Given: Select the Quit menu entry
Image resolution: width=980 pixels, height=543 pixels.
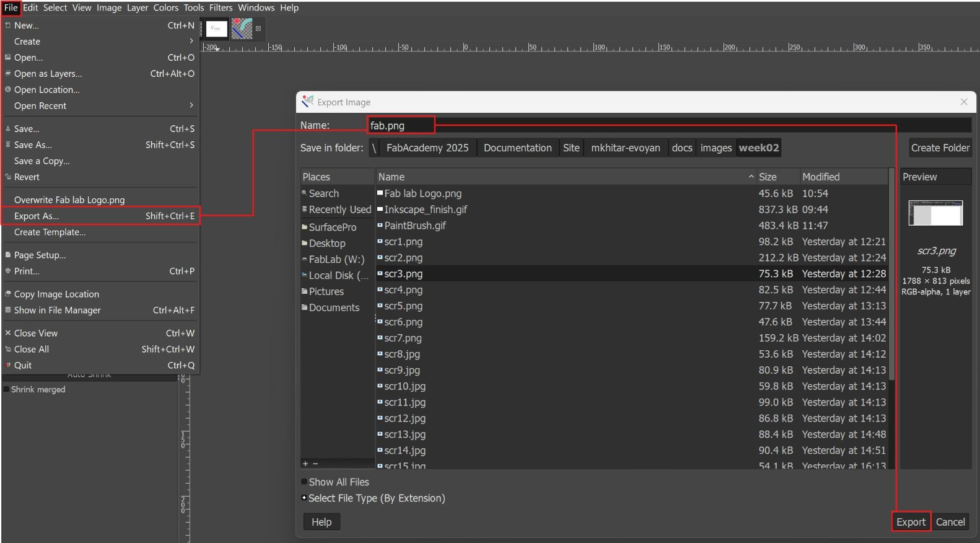Looking at the screenshot, I should 100,365.
